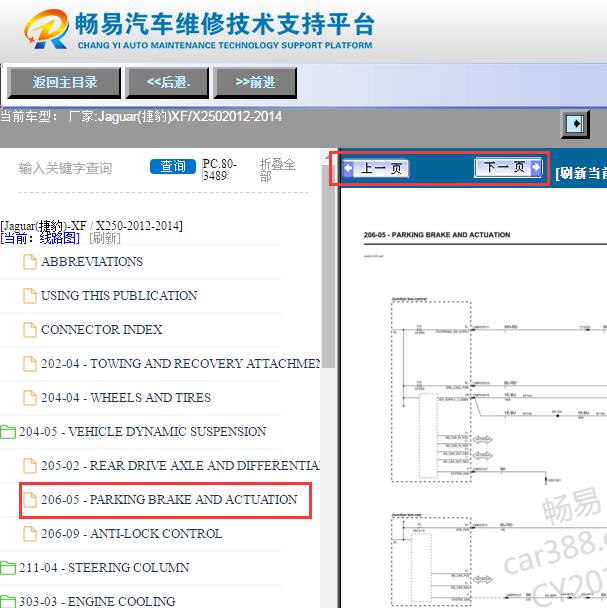Go to previous page with 上一页
607x608 pixels.
click(x=375, y=168)
